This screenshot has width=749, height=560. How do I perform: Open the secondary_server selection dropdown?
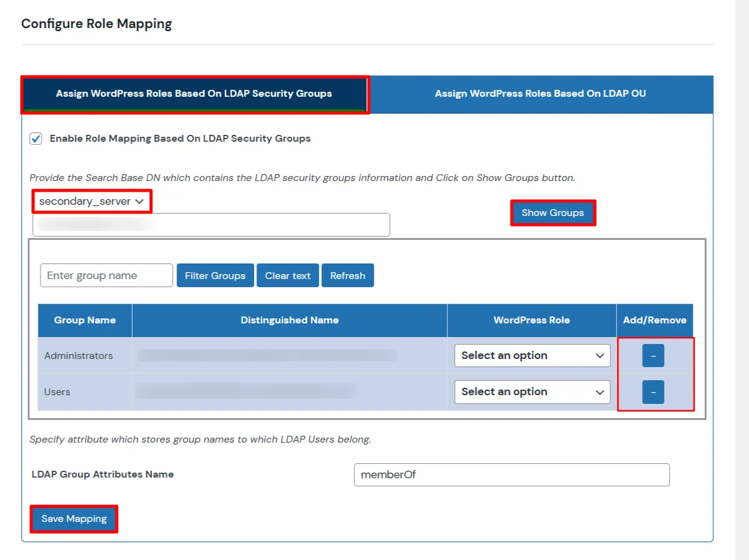tap(91, 201)
